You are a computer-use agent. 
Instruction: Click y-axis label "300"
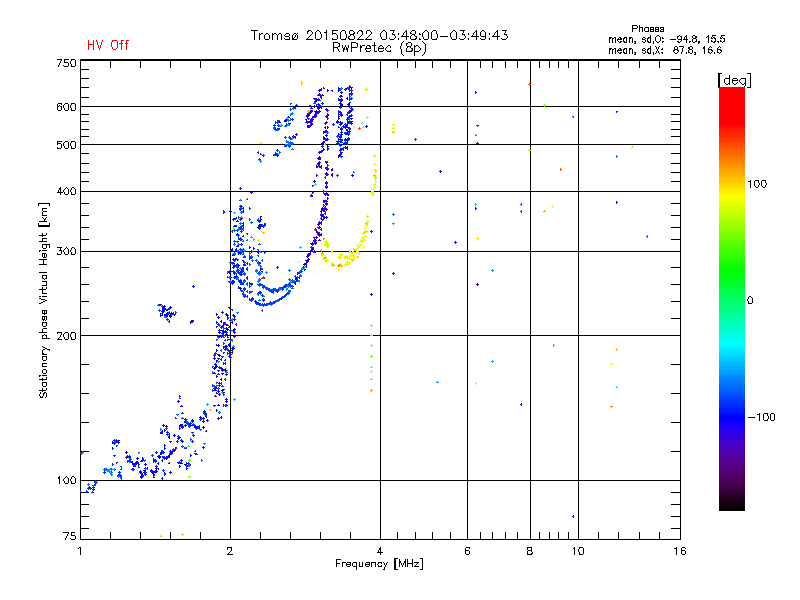click(66, 251)
